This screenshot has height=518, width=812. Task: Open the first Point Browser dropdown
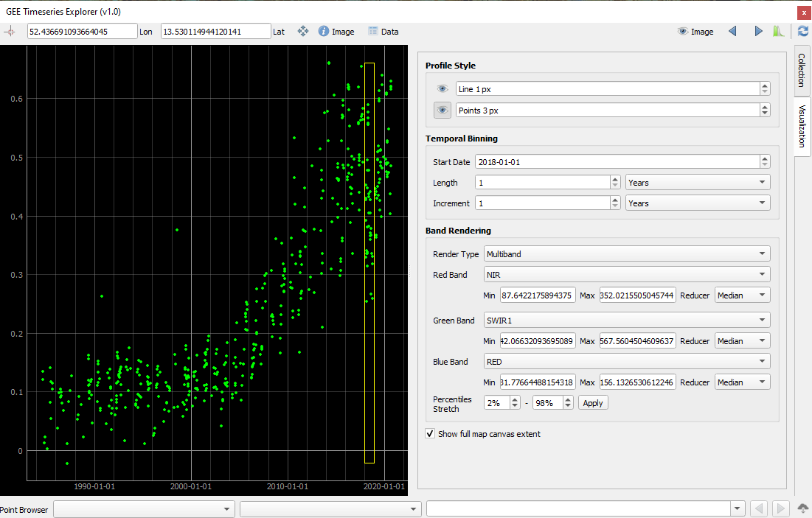[x=144, y=509]
